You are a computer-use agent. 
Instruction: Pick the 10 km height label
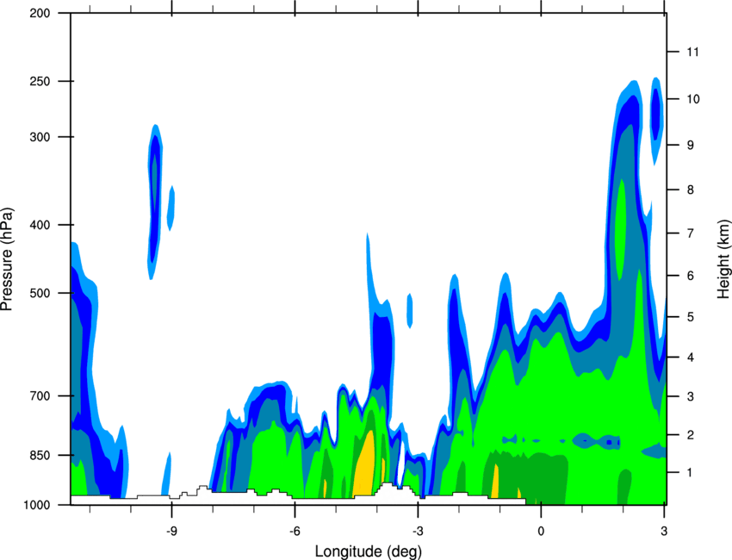[x=692, y=99]
